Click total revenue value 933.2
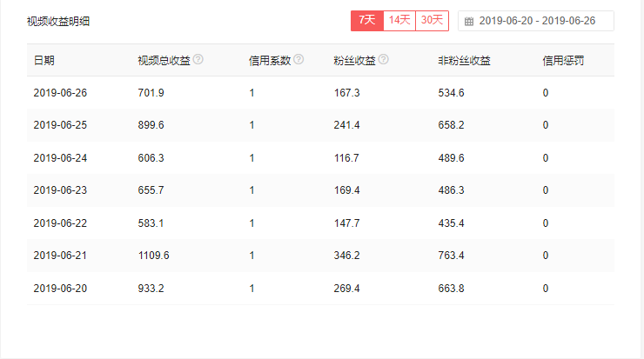Image resolution: width=644 pixels, height=359 pixels. point(151,289)
